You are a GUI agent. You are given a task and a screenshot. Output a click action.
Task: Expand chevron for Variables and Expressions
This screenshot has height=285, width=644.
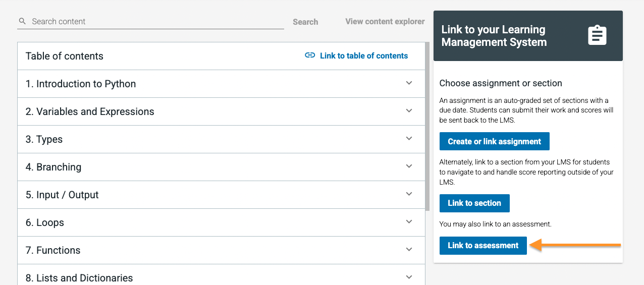click(409, 110)
